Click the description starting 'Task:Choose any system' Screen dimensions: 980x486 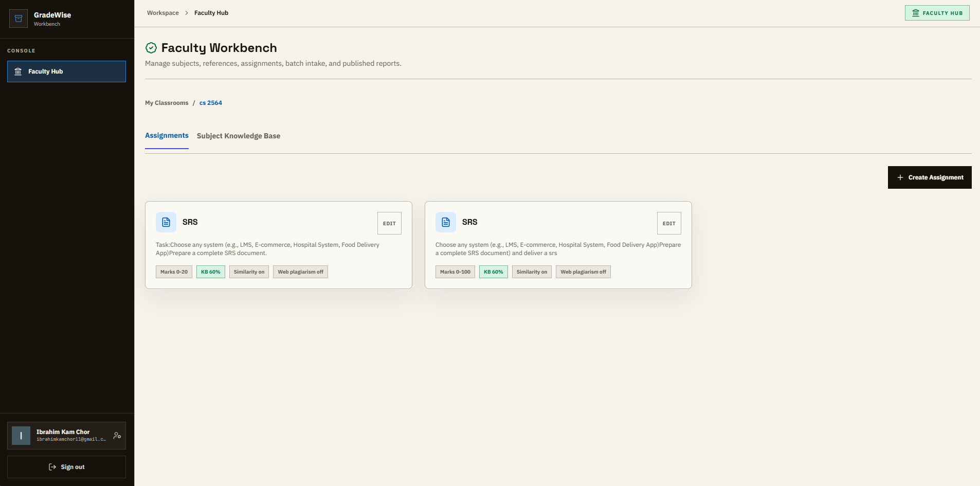(267, 249)
